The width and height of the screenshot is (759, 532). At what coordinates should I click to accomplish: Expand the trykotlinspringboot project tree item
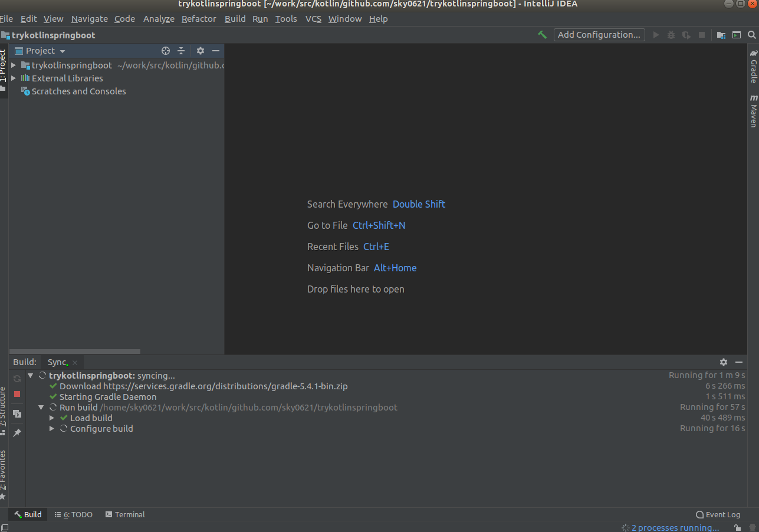[13, 65]
